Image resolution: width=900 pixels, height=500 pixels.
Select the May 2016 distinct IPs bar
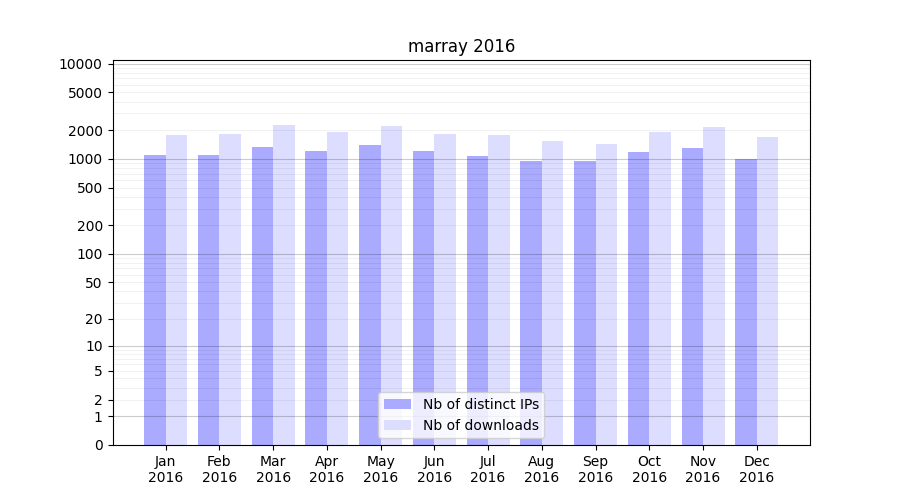pyautogui.click(x=370, y=295)
